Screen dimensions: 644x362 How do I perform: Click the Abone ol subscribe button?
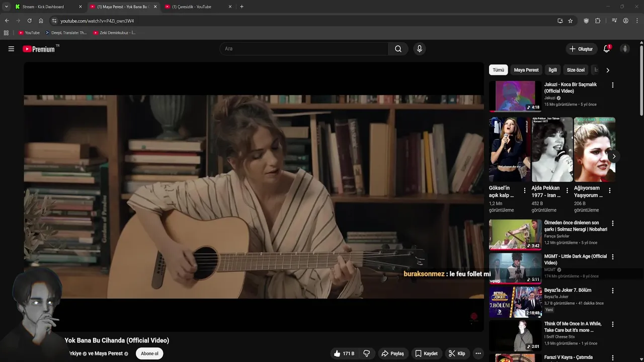point(149,353)
